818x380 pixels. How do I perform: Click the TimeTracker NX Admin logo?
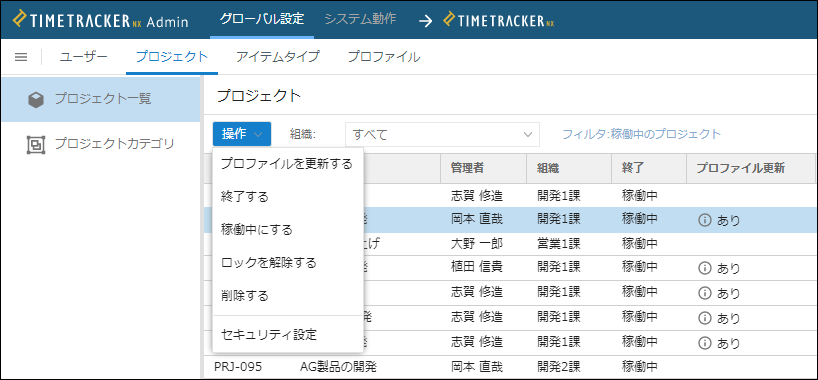coord(100,20)
